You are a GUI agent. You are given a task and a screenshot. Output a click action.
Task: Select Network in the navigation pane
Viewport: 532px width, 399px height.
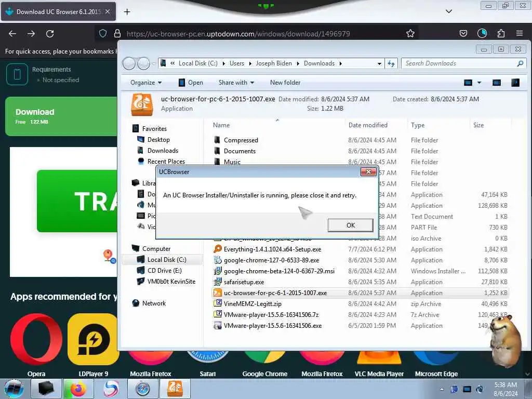[x=154, y=303]
